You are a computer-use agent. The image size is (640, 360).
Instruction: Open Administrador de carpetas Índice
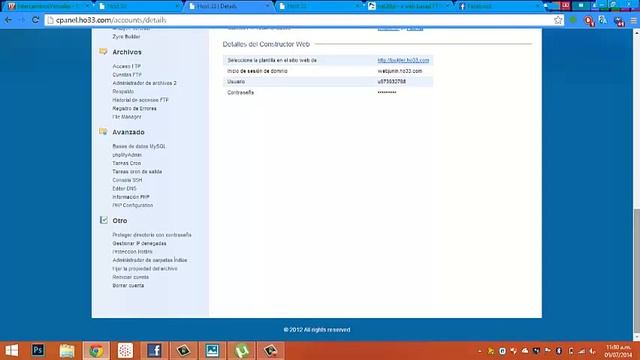pos(150,260)
